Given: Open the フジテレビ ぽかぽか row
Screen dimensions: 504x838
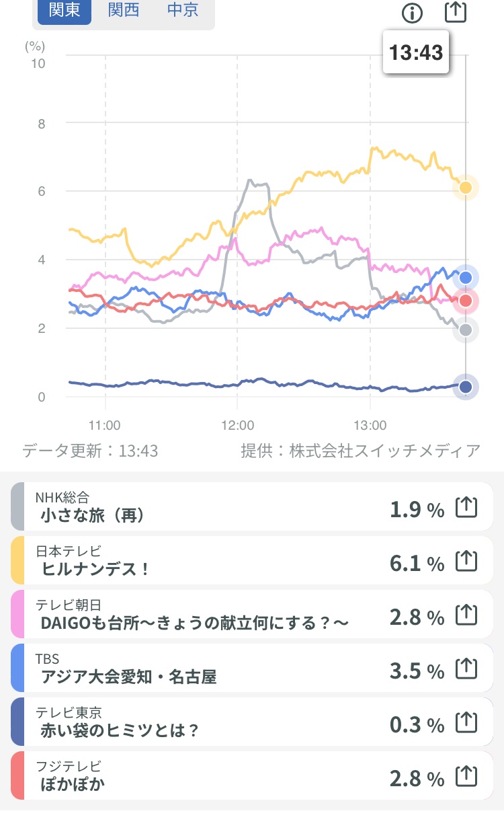Looking at the screenshot, I should (x=252, y=775).
